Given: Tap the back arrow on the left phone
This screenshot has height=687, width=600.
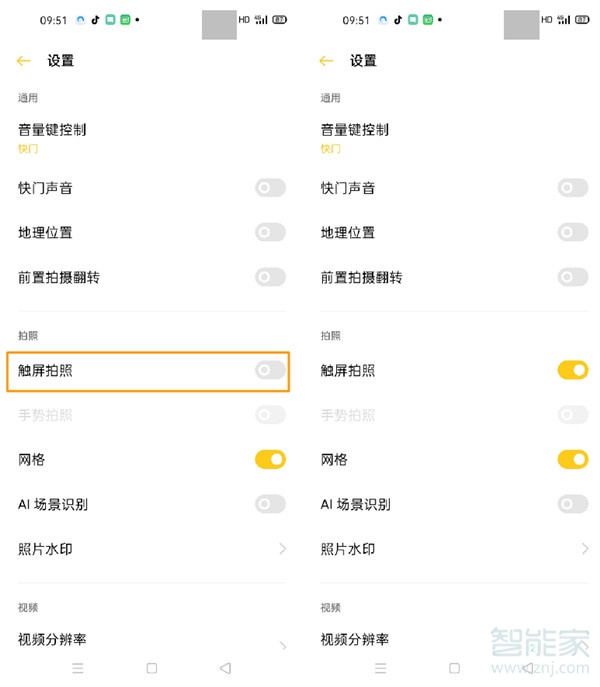Looking at the screenshot, I should 24,61.
